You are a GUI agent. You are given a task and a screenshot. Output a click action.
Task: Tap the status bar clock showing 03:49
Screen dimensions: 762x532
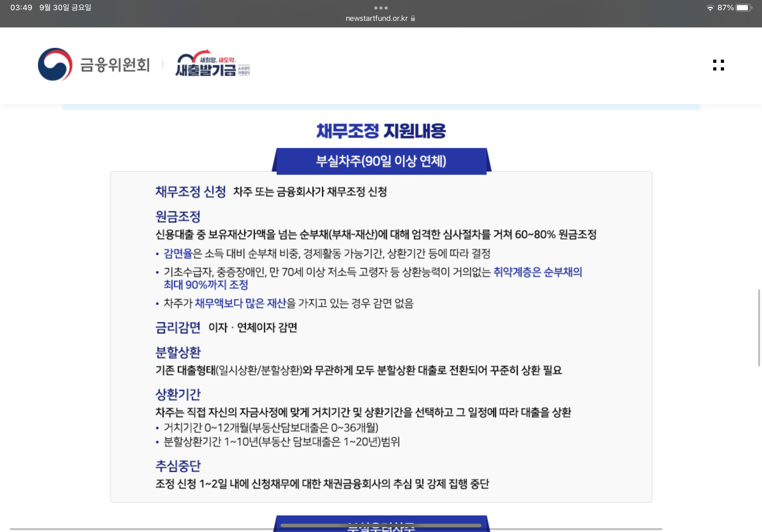[x=21, y=8]
